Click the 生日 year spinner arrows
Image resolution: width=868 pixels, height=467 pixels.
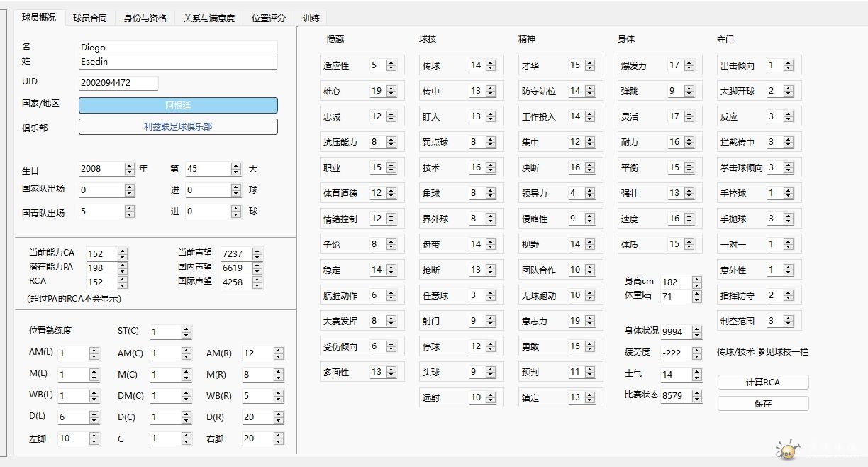point(129,169)
